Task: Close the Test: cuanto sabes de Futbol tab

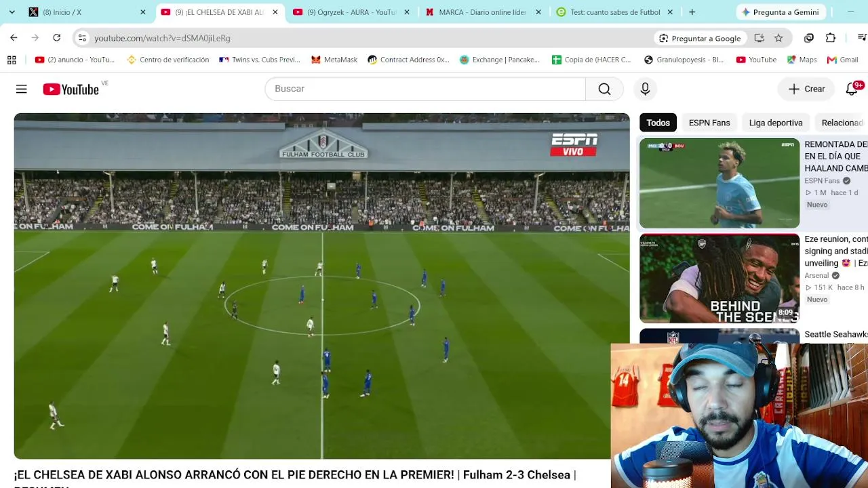Action: [670, 12]
